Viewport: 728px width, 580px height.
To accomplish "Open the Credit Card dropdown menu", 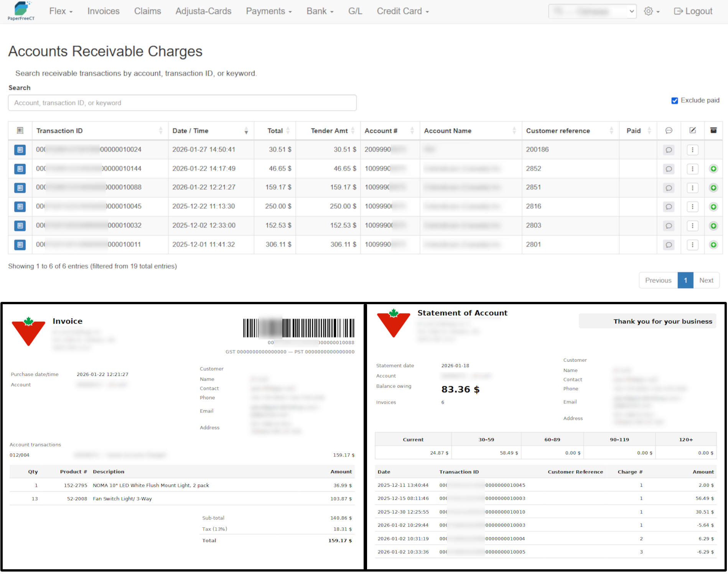I will coord(402,12).
